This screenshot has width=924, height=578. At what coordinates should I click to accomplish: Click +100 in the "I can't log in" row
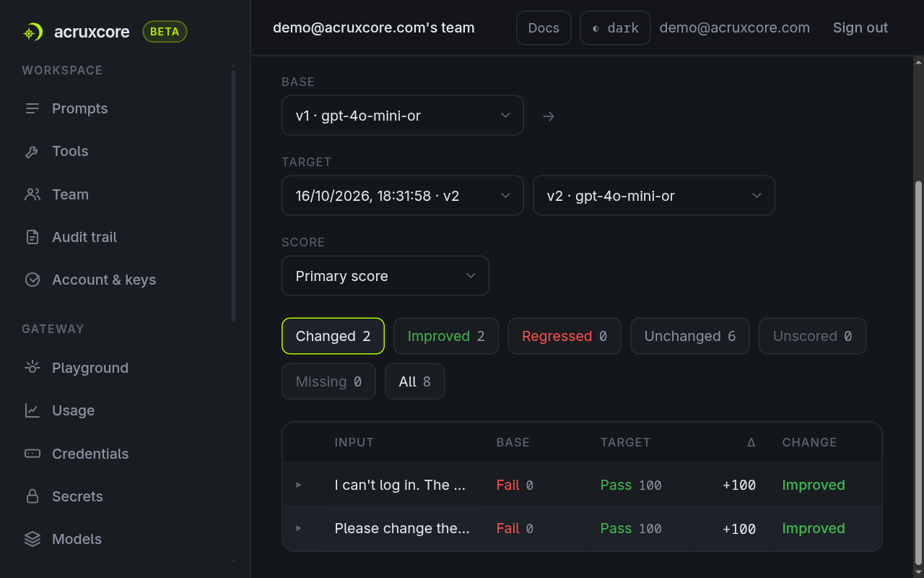739,485
